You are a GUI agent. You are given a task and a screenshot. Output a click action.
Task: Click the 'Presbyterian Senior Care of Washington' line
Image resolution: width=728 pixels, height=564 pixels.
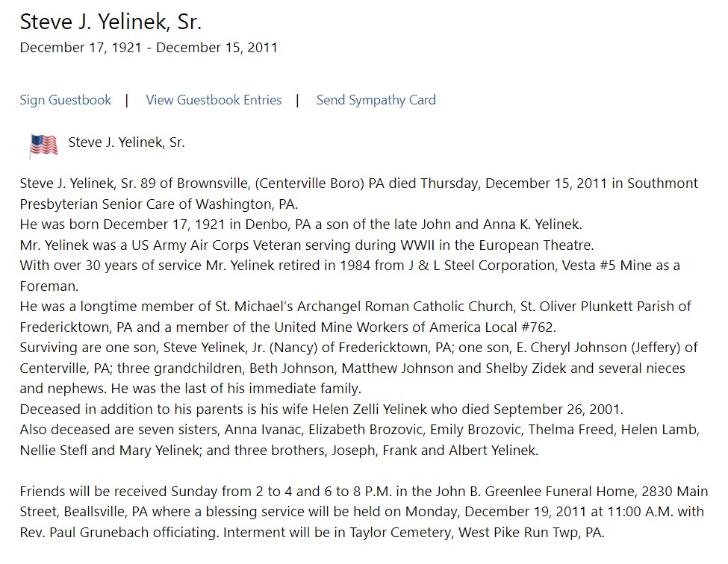click(159, 204)
